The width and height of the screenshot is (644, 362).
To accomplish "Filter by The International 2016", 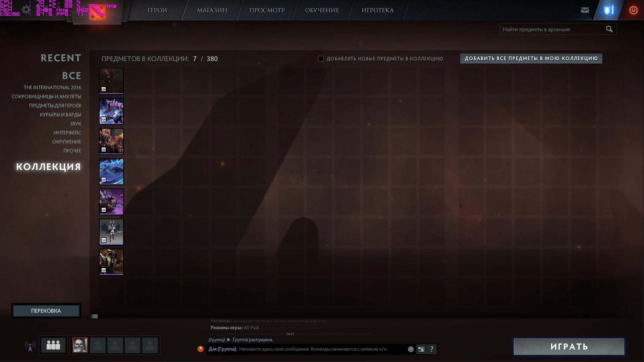I will click(52, 87).
